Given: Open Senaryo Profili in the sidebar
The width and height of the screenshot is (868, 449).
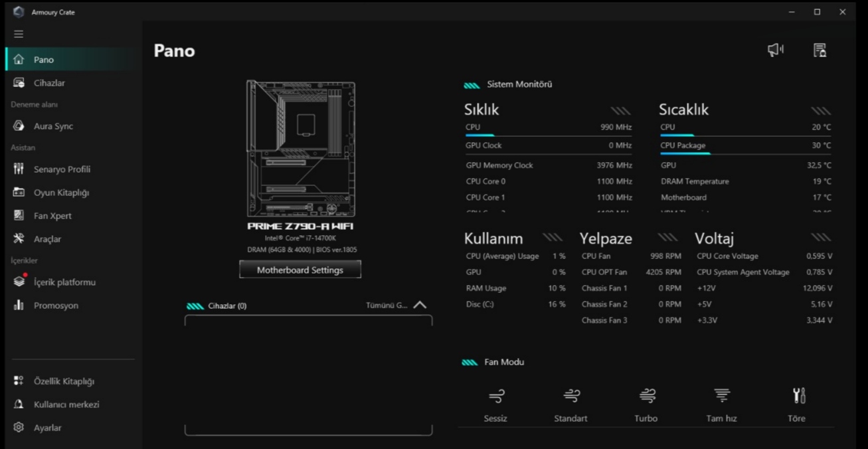Looking at the screenshot, I should [73, 169].
